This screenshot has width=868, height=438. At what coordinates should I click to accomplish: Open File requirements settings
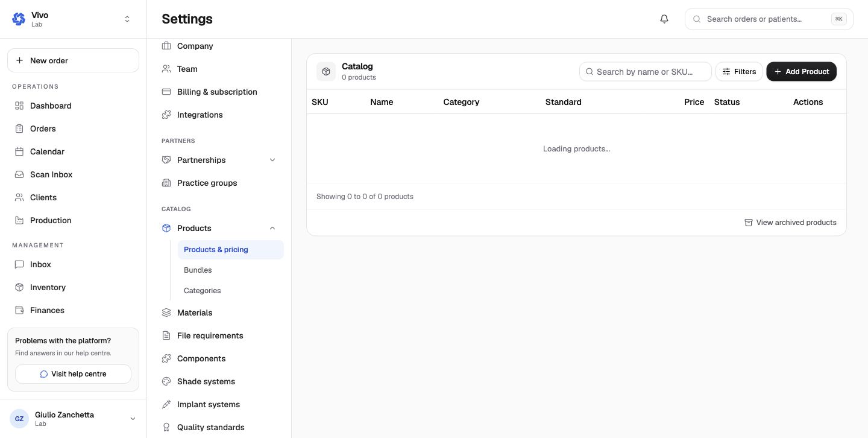tap(219, 335)
